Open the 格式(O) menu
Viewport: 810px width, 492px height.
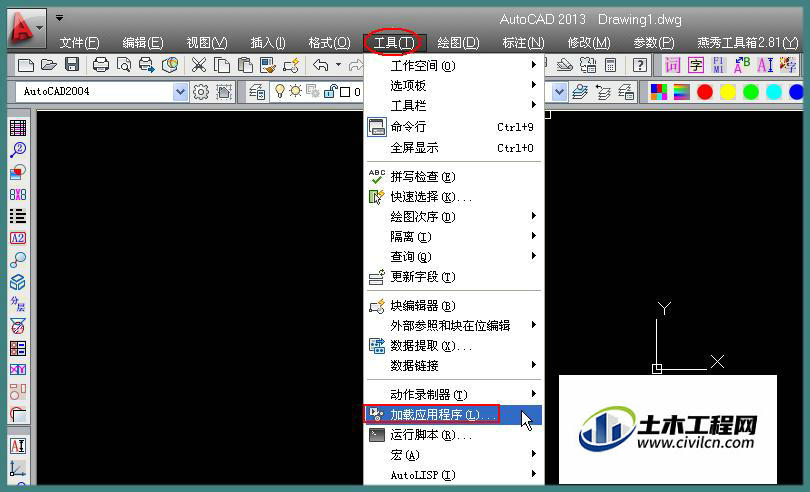[x=329, y=42]
